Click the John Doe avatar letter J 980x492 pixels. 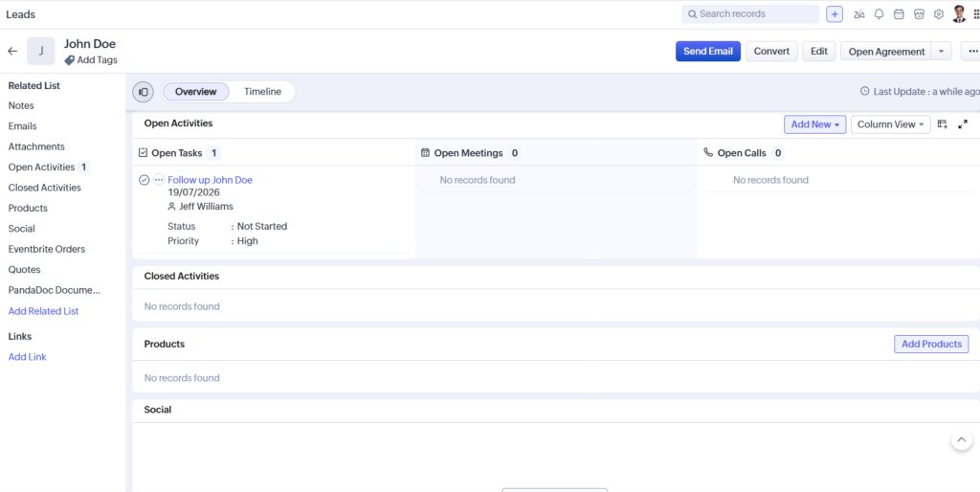pos(40,52)
